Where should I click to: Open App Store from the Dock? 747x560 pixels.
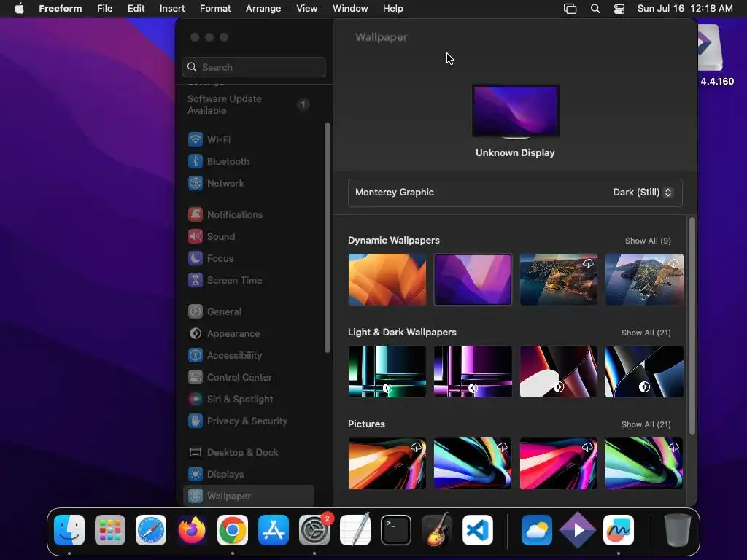pyautogui.click(x=274, y=530)
